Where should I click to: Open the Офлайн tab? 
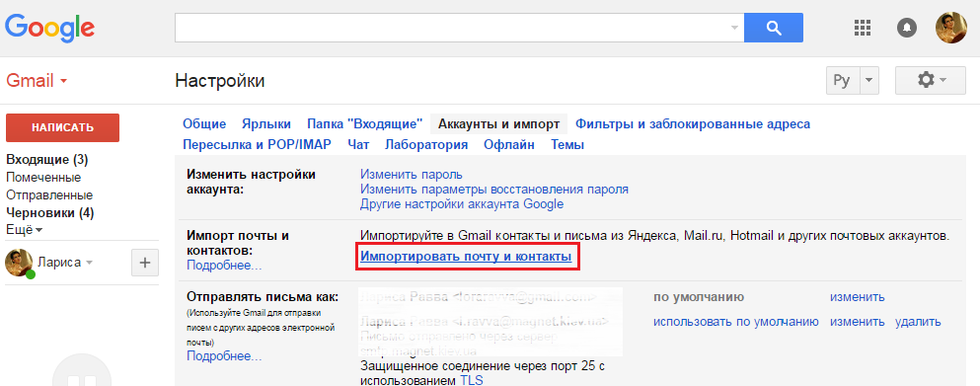coord(508,145)
